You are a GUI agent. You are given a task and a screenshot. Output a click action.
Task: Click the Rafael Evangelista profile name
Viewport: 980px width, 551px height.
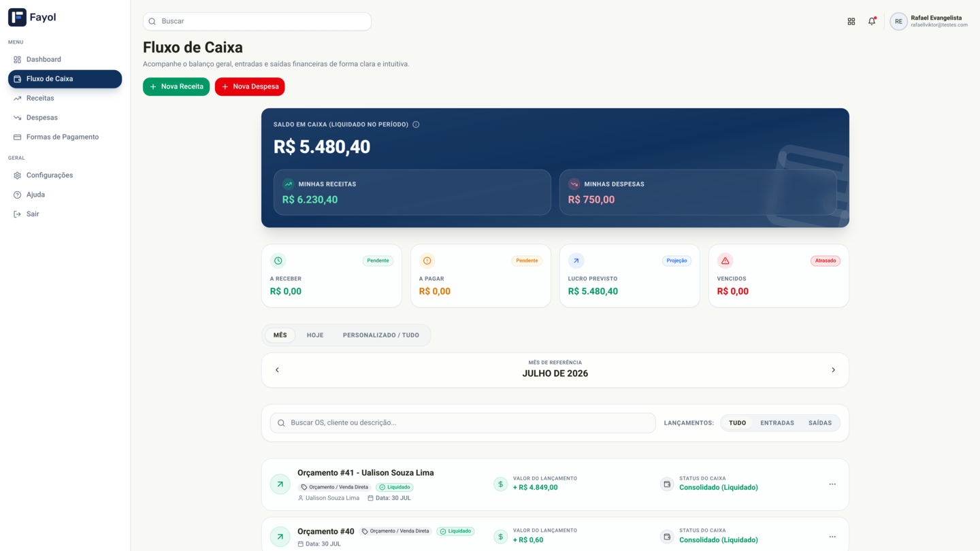coord(936,18)
